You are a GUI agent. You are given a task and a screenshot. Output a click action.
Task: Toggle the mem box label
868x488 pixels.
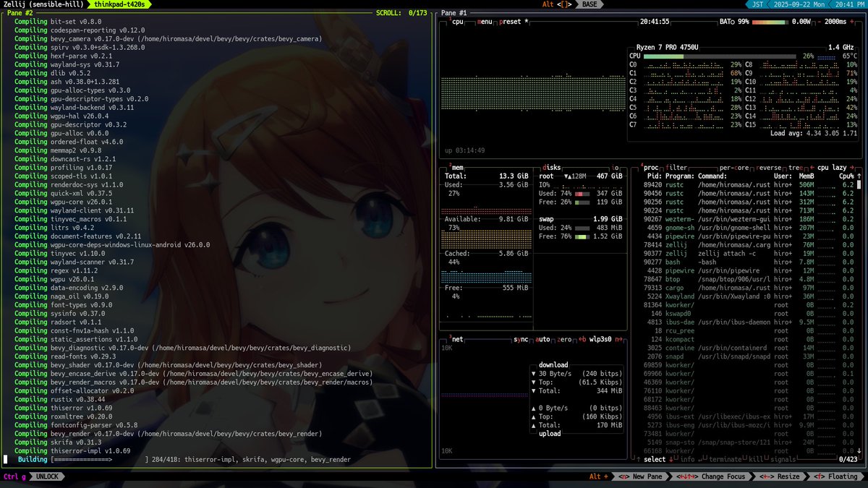(456, 167)
